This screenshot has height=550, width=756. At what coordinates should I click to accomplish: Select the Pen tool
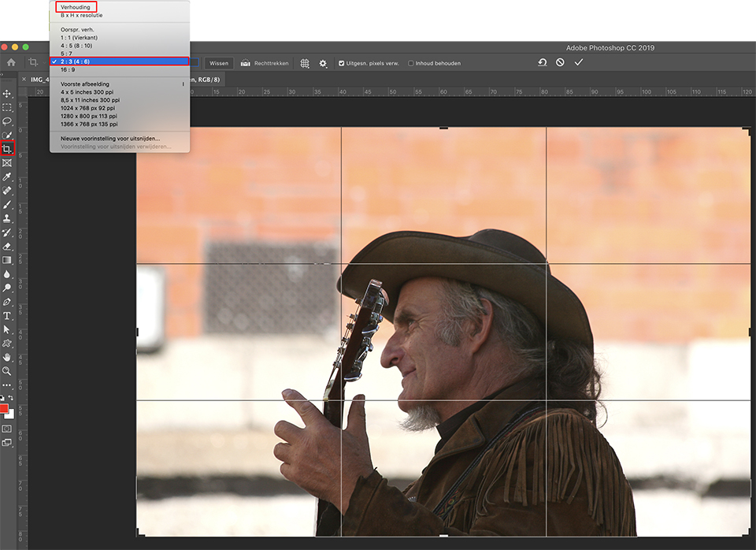pos(7,302)
